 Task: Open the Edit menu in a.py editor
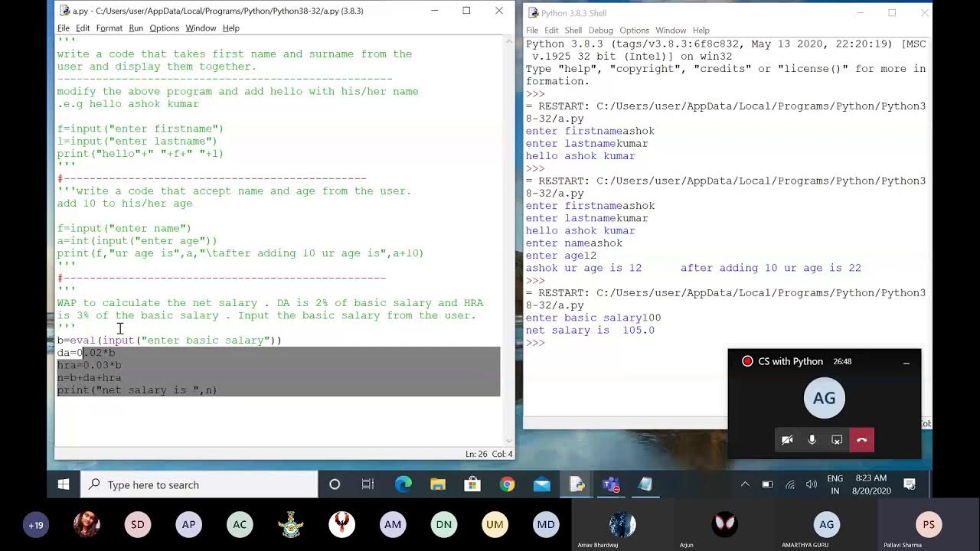point(83,28)
